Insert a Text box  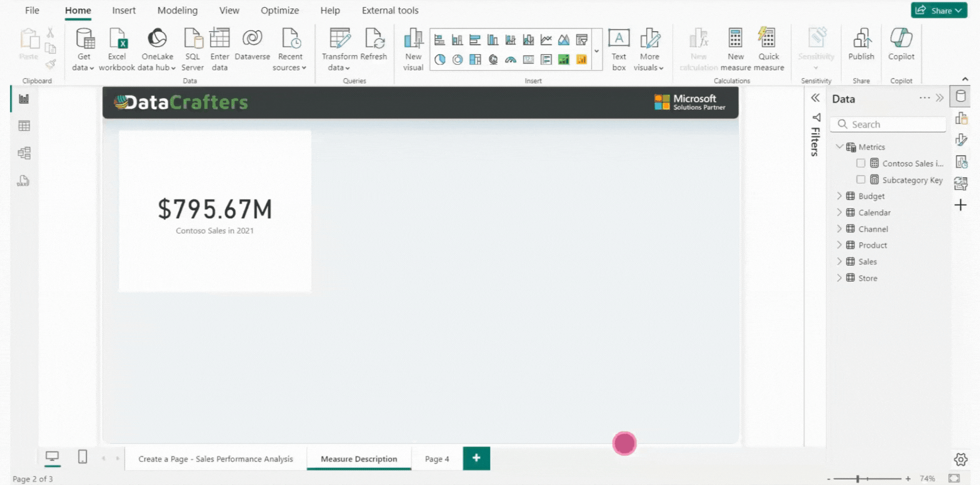619,39
